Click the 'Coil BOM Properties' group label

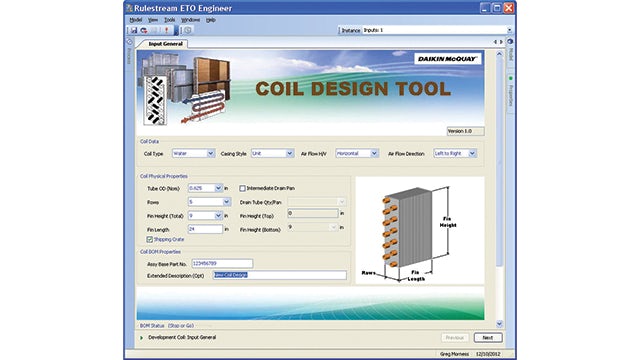(x=160, y=252)
